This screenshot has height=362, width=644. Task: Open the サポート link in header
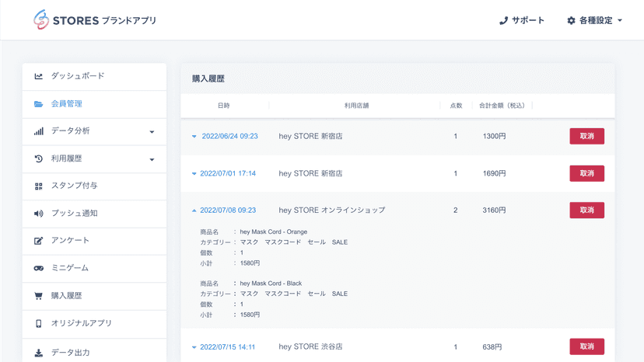(x=522, y=20)
